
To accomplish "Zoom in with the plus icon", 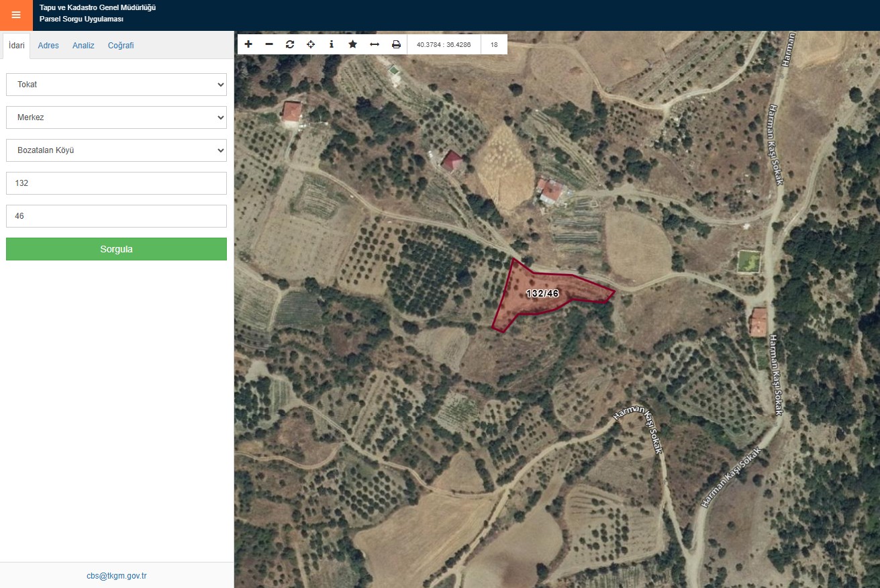I will [248, 44].
